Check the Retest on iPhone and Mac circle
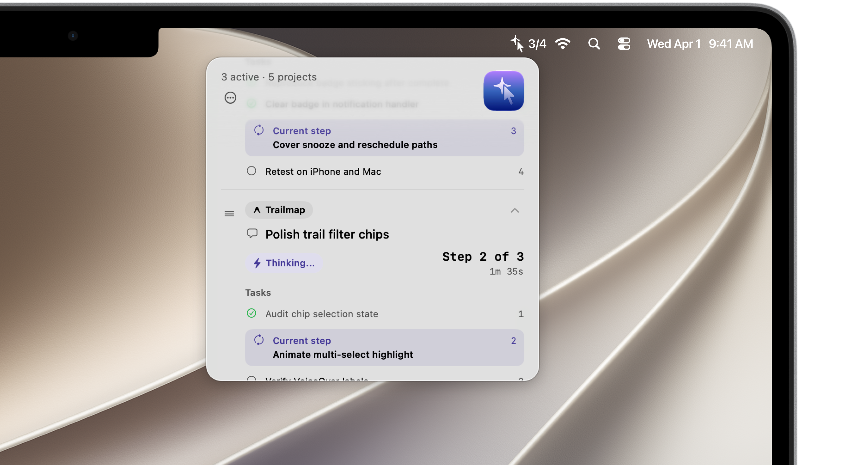 [x=251, y=171]
